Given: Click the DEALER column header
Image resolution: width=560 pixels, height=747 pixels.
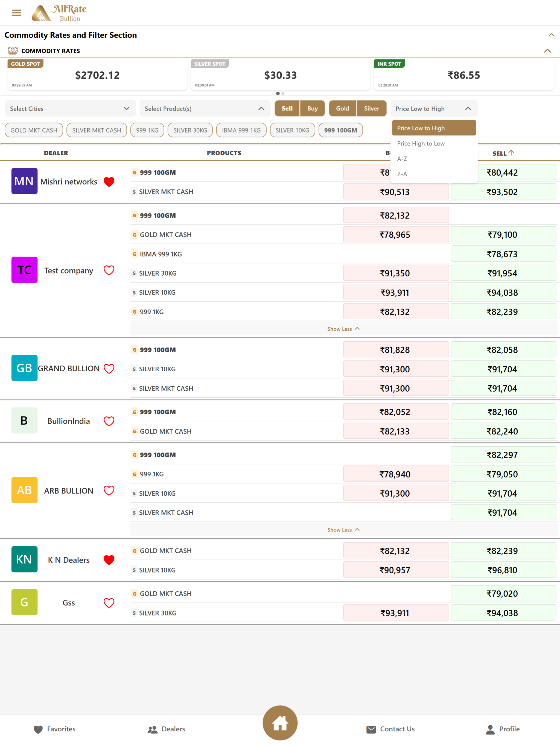Looking at the screenshot, I should click(x=56, y=153).
